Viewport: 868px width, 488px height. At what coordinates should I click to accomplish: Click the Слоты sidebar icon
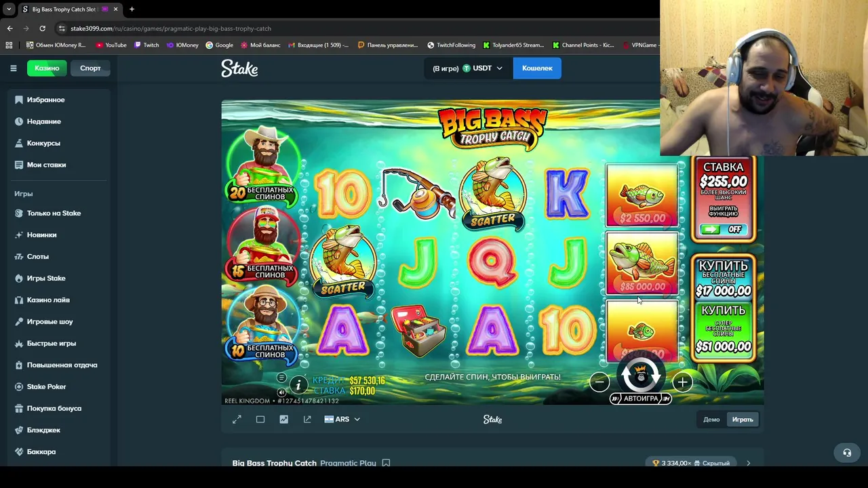pos(19,256)
